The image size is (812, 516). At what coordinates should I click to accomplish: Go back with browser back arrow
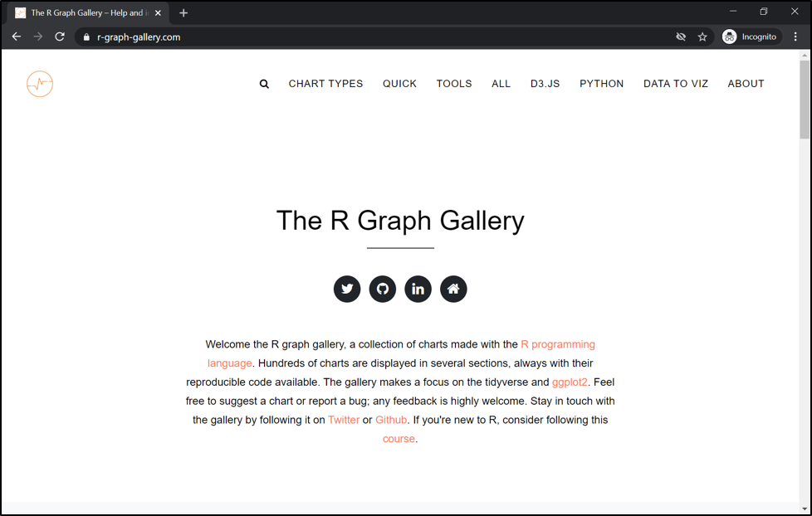(17, 37)
